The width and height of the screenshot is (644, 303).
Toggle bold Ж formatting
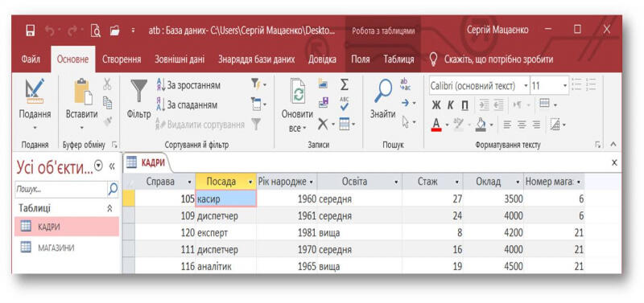click(x=436, y=105)
